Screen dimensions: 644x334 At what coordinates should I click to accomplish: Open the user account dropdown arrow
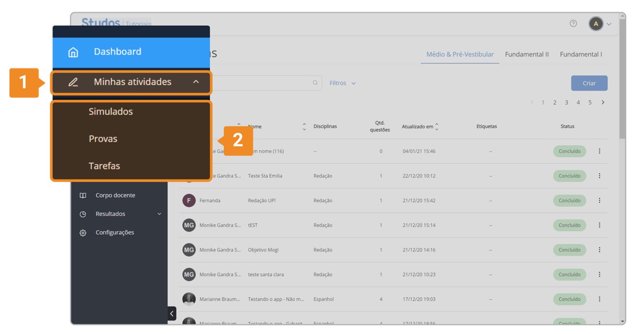click(x=609, y=24)
